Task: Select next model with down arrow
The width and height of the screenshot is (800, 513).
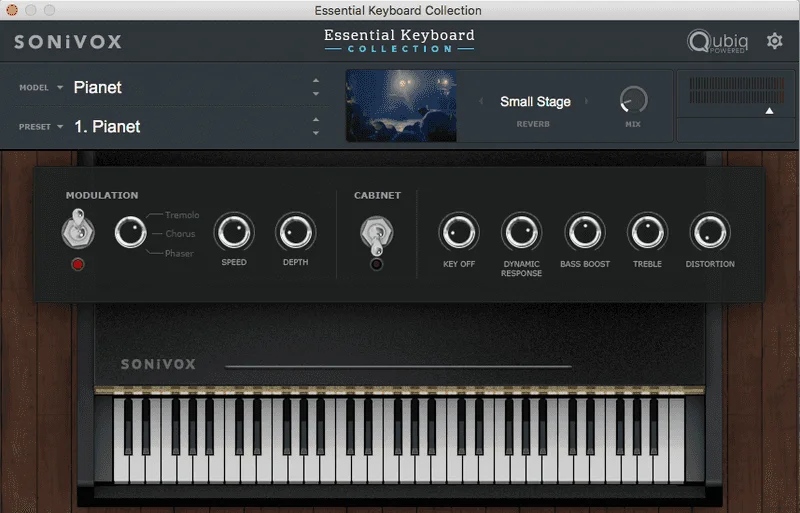Action: [316, 94]
